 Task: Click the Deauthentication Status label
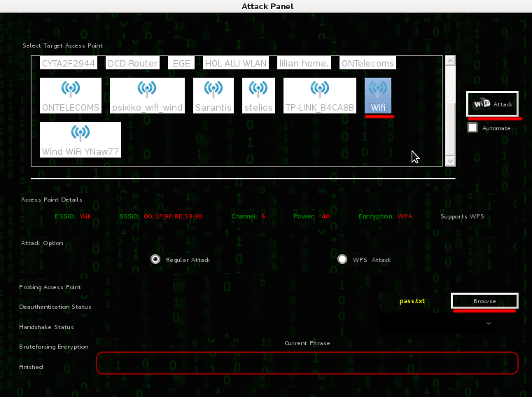[x=55, y=307]
